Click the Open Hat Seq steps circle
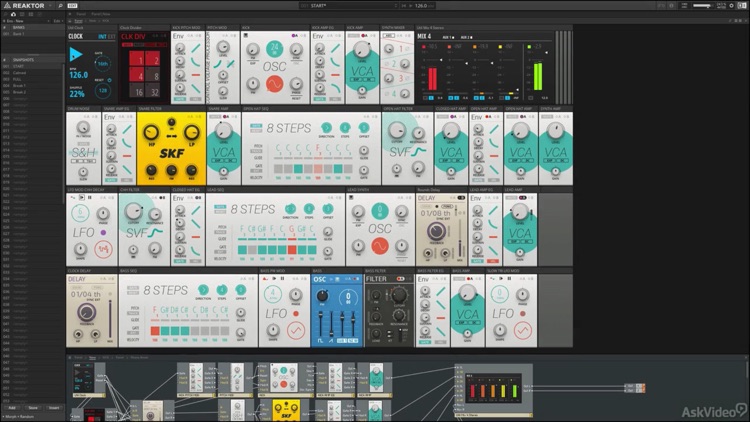 (x=345, y=128)
